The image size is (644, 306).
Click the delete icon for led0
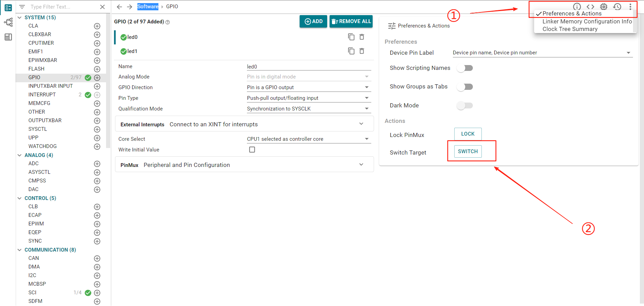362,37
